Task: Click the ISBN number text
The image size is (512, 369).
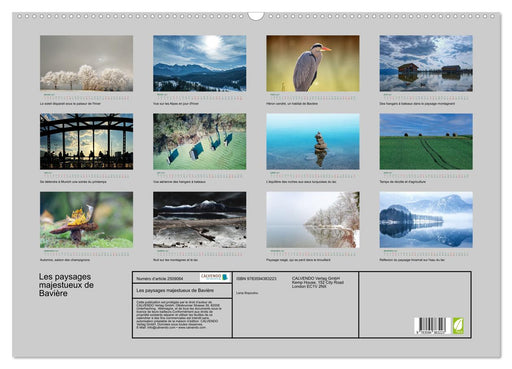Action: tap(256, 278)
